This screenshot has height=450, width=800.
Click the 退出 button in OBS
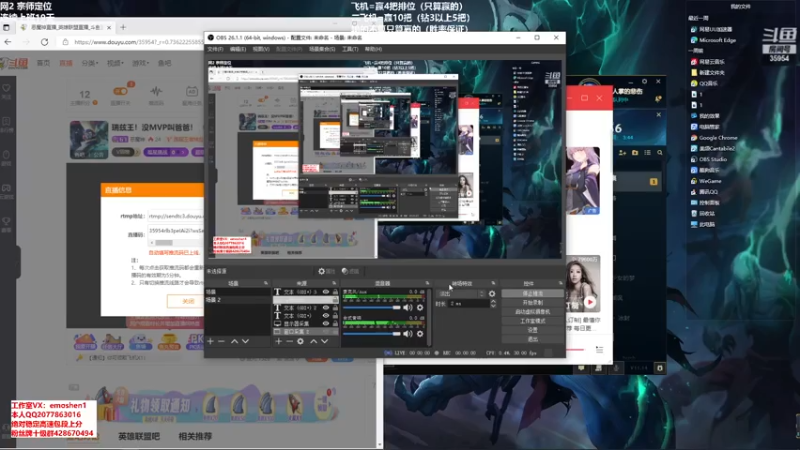click(533, 339)
